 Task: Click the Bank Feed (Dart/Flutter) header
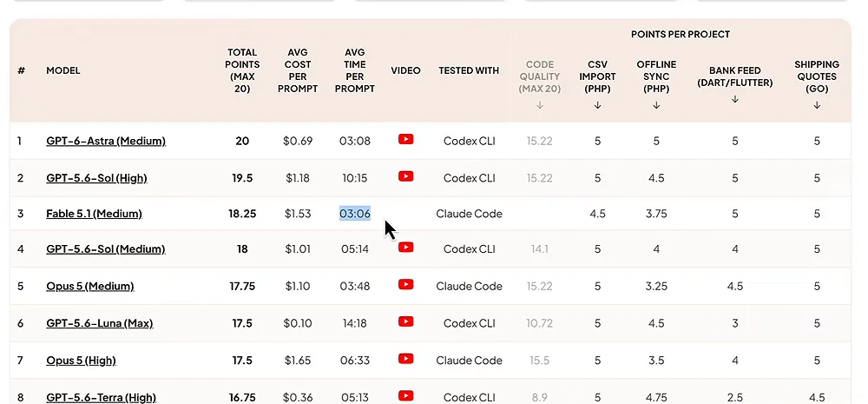click(735, 76)
